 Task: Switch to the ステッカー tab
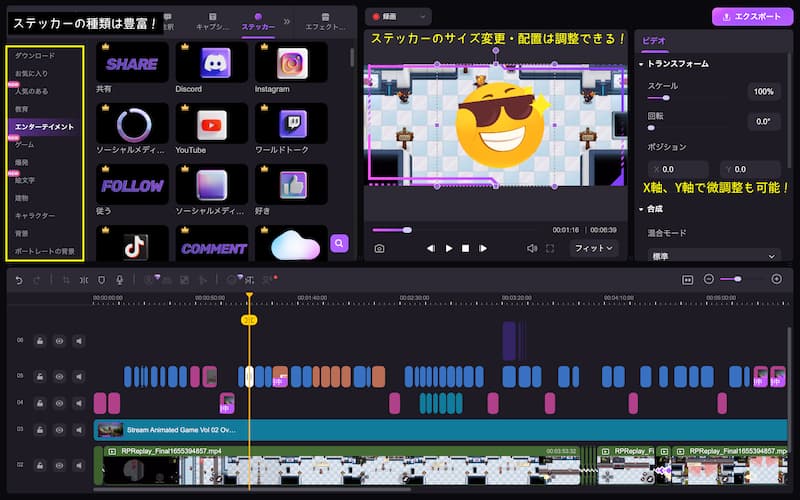(x=258, y=22)
